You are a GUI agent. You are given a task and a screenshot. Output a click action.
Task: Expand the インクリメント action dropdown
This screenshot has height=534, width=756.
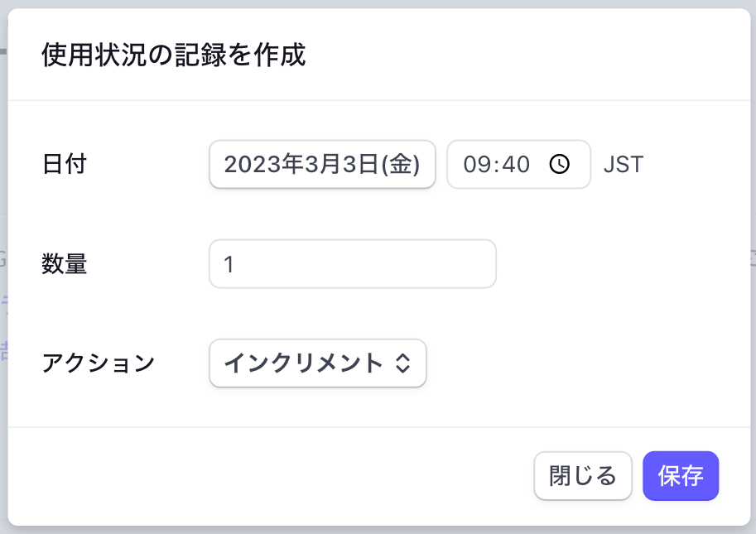[318, 363]
